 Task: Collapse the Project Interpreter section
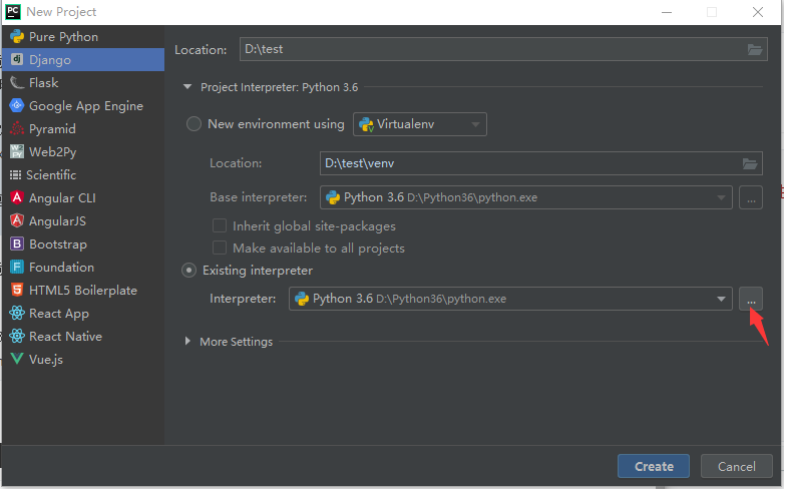[187, 87]
